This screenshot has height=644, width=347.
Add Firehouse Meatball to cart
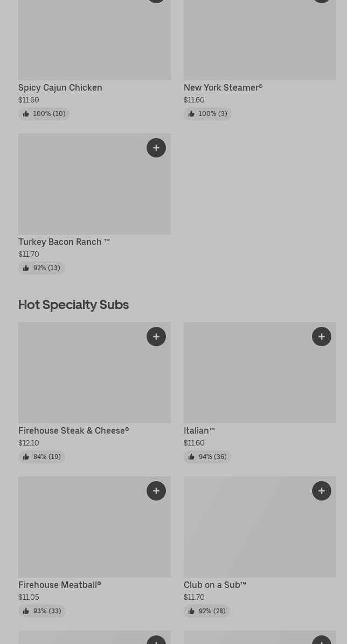click(x=156, y=491)
